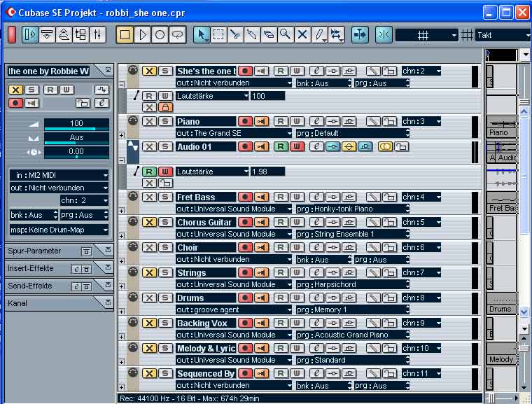Open edit channel settings for Drums track
The image size is (532, 404).
click(316, 298)
